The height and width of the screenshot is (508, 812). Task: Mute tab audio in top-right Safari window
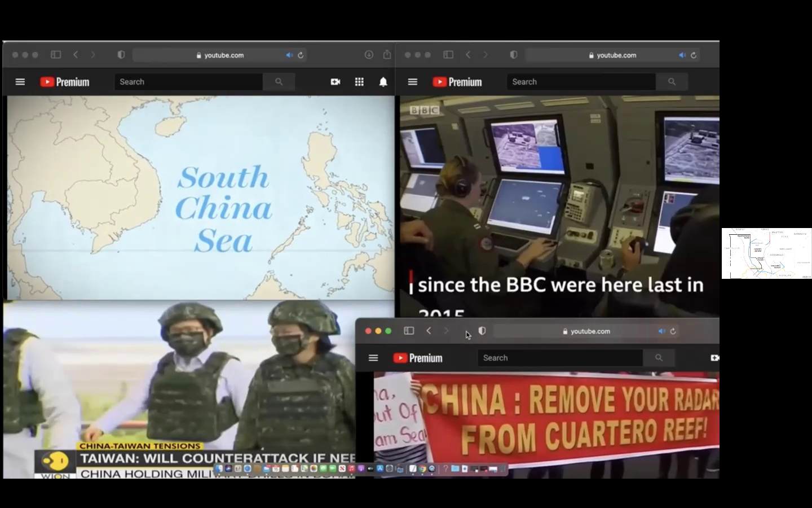tap(682, 55)
